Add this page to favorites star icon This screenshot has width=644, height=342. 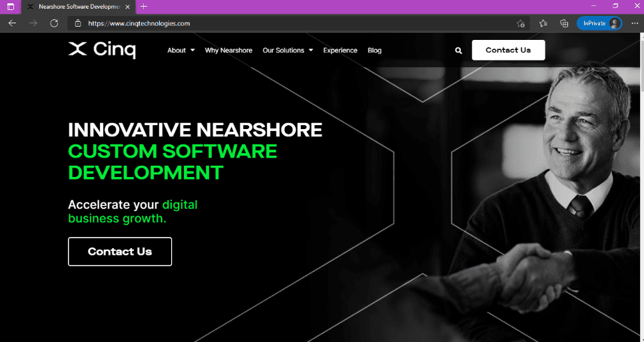pos(520,23)
